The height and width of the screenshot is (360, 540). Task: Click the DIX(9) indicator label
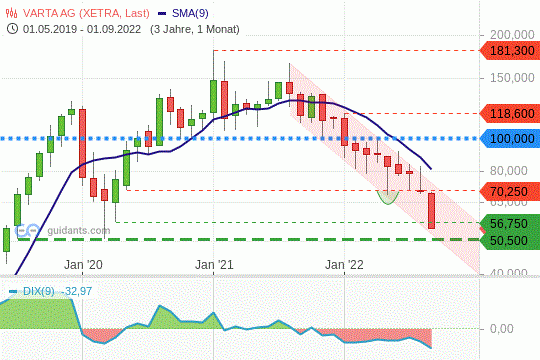tap(39, 291)
